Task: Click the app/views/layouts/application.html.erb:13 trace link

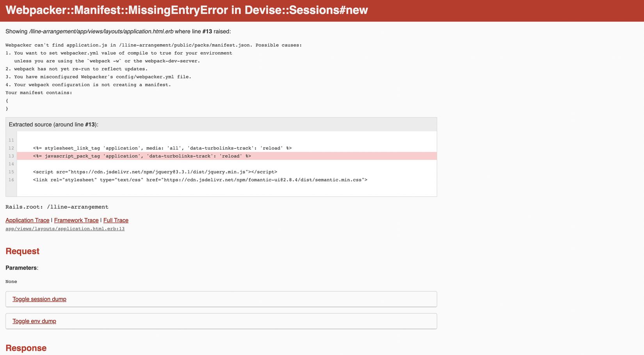Action: pyautogui.click(x=65, y=229)
